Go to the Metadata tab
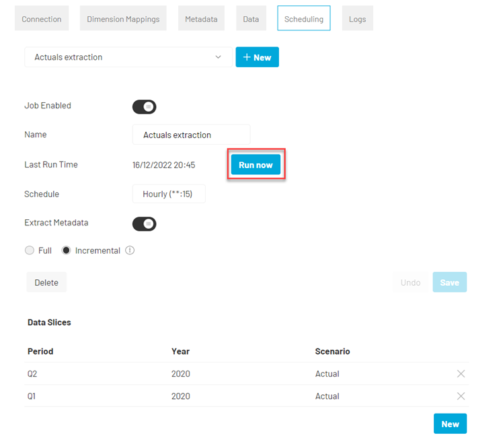This screenshot has width=501, height=448. tap(201, 18)
